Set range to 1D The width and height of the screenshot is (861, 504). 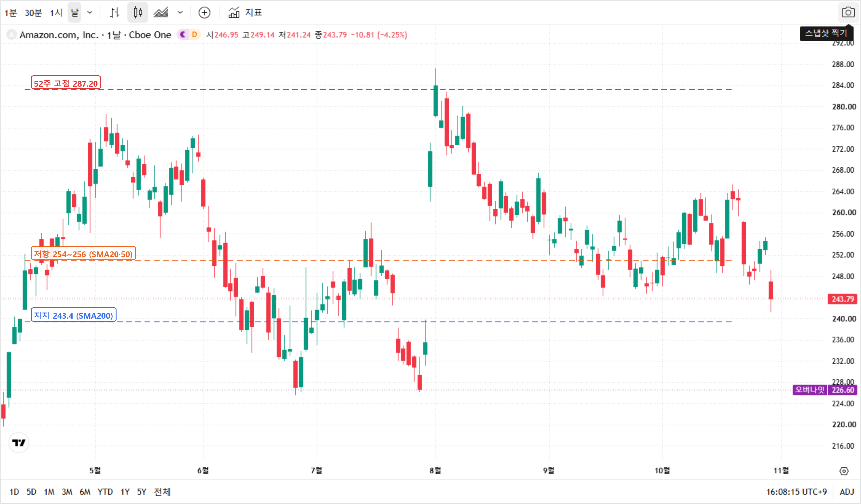(x=14, y=492)
